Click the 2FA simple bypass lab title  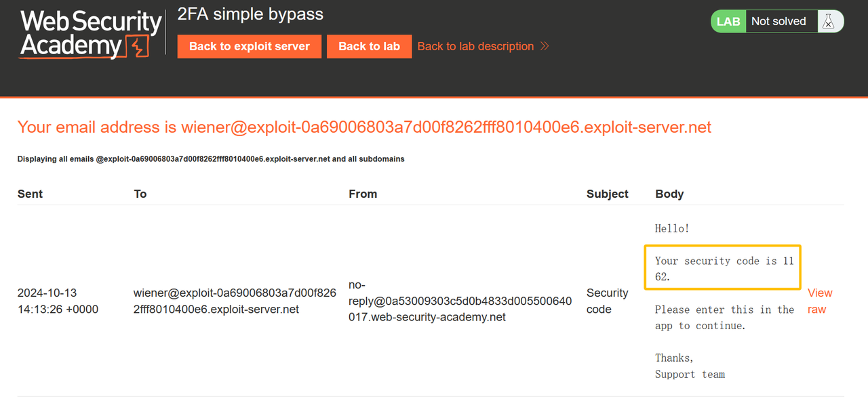(x=250, y=14)
